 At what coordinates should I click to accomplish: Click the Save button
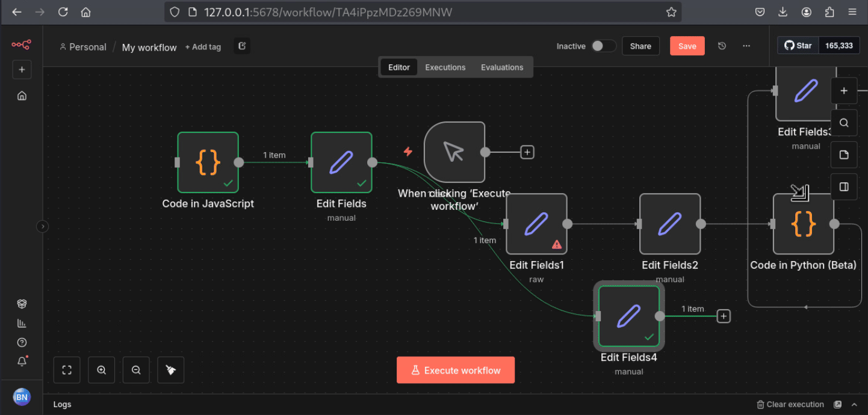tap(687, 46)
